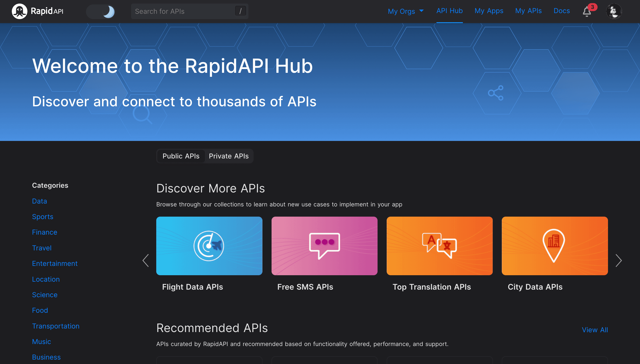The width and height of the screenshot is (640, 364).
Task: Open notifications bell icon
Action: coord(587,12)
